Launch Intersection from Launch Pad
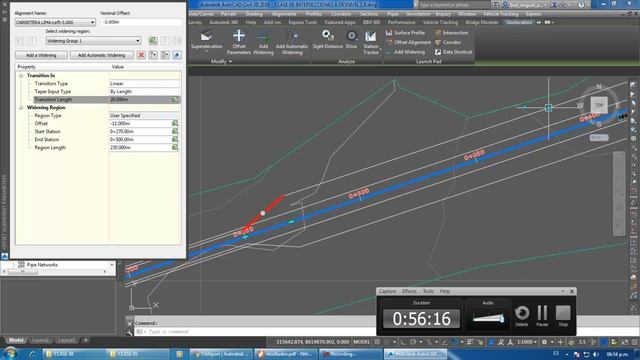This screenshot has width=640, height=360. pos(451,33)
